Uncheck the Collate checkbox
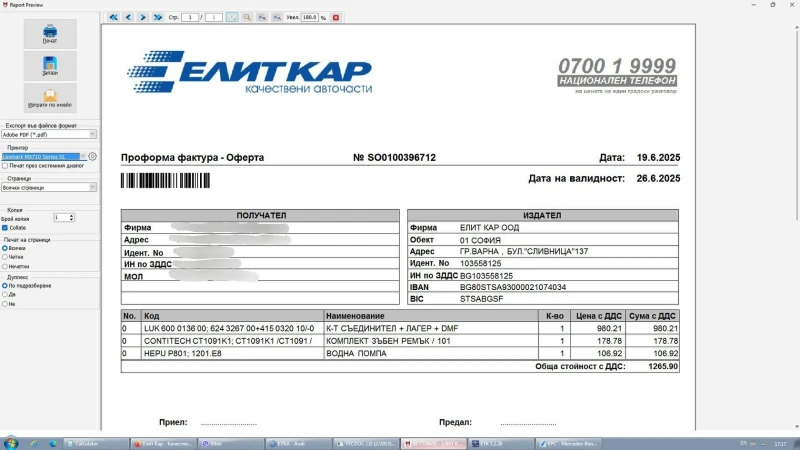 click(x=5, y=227)
